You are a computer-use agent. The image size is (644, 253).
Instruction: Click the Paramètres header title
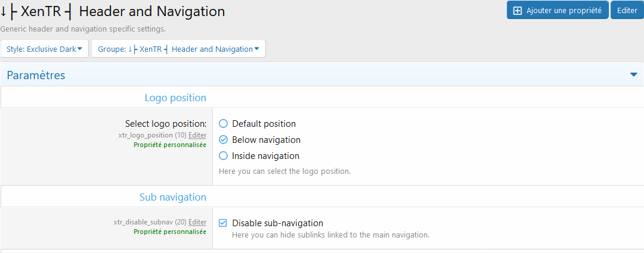pyautogui.click(x=36, y=76)
